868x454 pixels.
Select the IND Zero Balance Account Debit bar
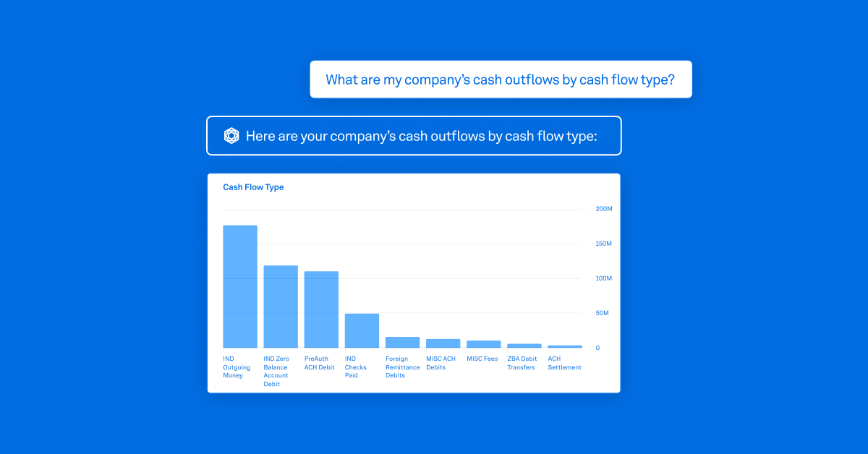(281, 307)
